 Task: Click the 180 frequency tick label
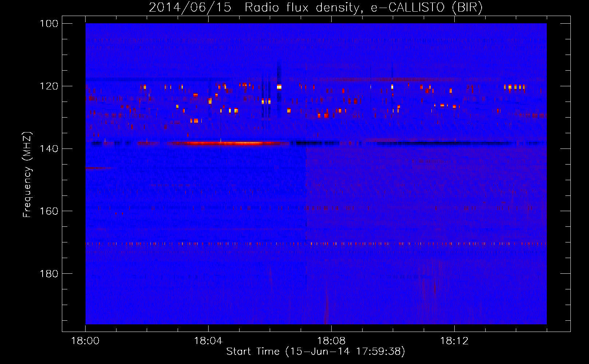(x=49, y=274)
